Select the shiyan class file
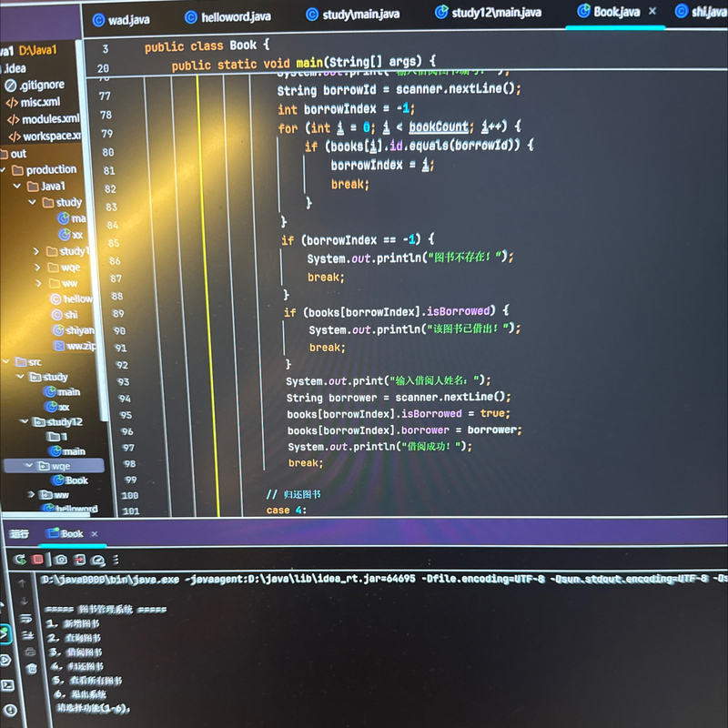 [74, 330]
